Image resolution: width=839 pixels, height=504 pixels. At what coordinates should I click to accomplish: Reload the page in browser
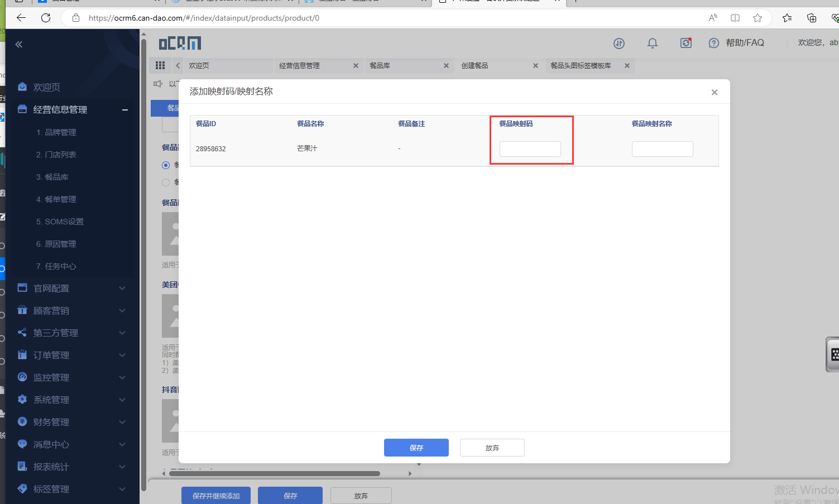[x=46, y=18]
